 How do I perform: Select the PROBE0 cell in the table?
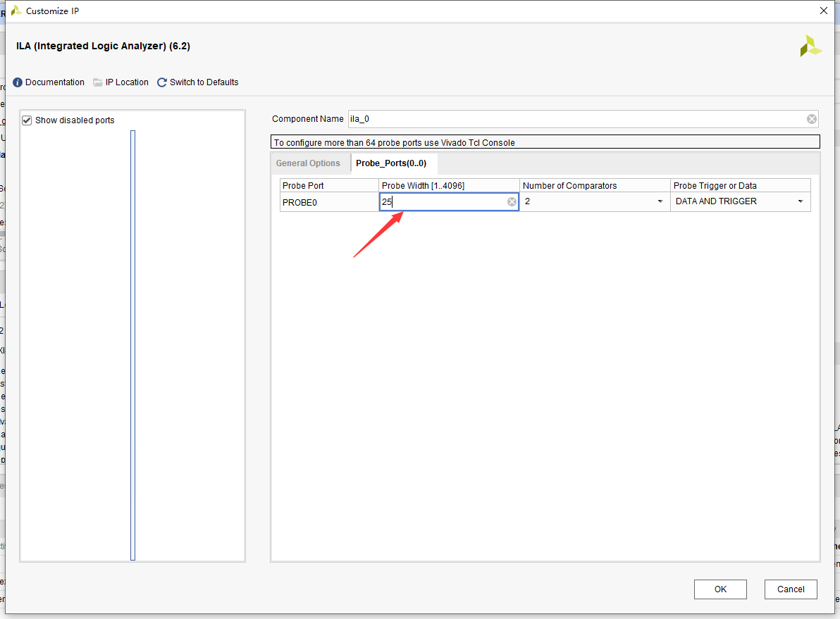coord(329,202)
